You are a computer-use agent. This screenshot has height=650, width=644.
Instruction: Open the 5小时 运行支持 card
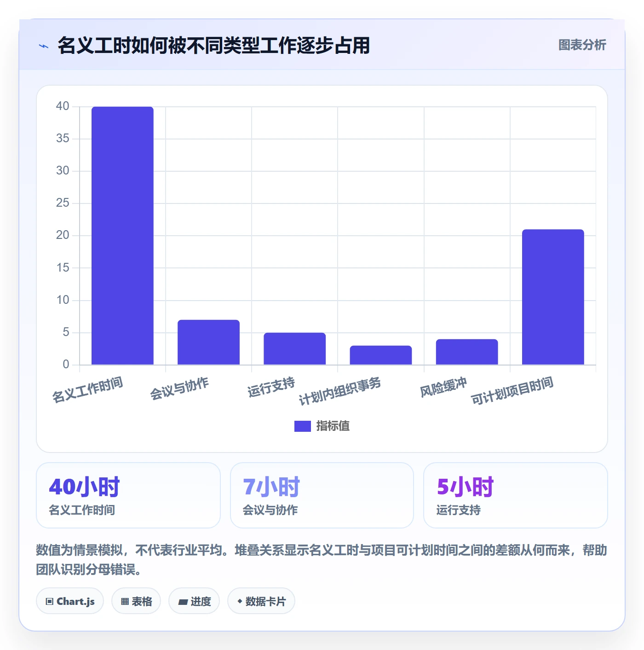tap(516, 495)
